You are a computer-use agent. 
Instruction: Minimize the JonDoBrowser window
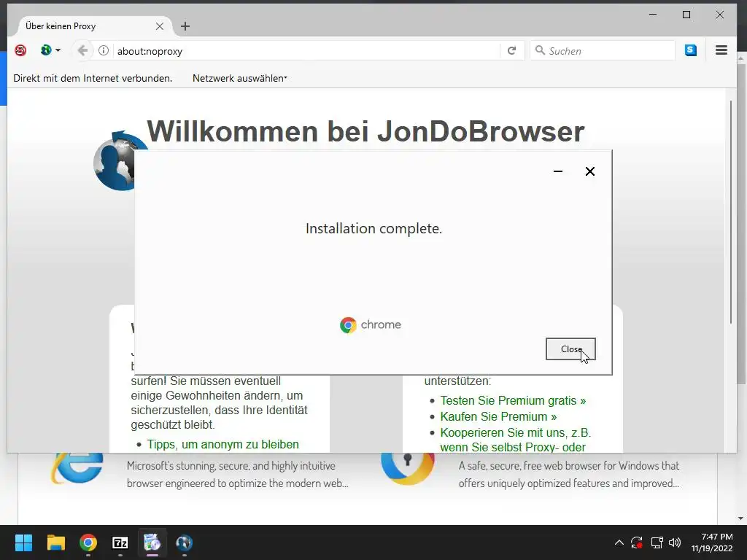653,15
